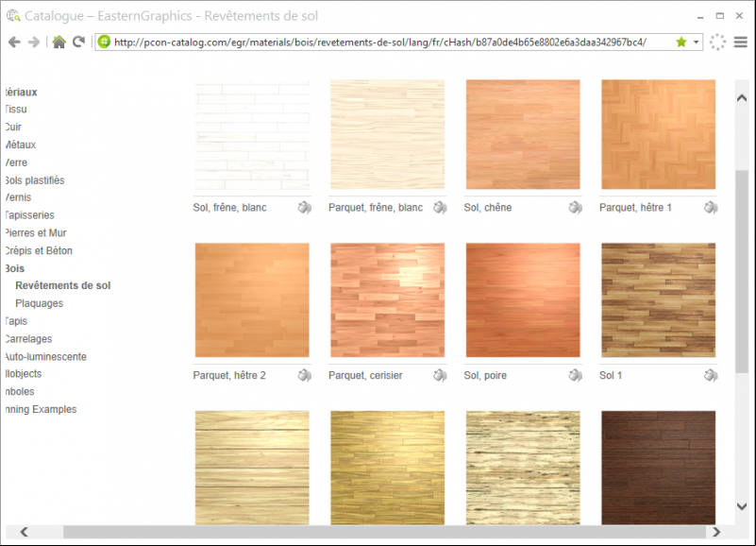This screenshot has width=756, height=546.
Task: Apply material icon for Sol, frêne, blanc
Action: (x=304, y=208)
